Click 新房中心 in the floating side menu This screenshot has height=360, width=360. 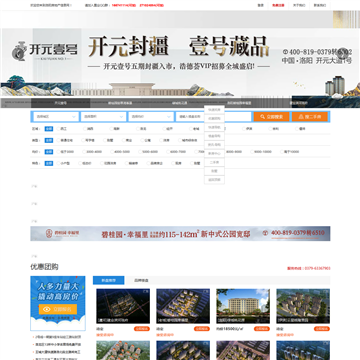coord(214,154)
